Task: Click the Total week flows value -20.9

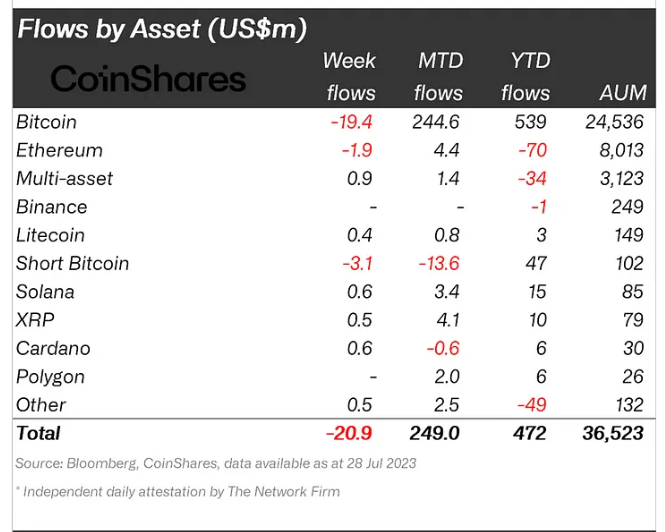Action: click(x=349, y=433)
